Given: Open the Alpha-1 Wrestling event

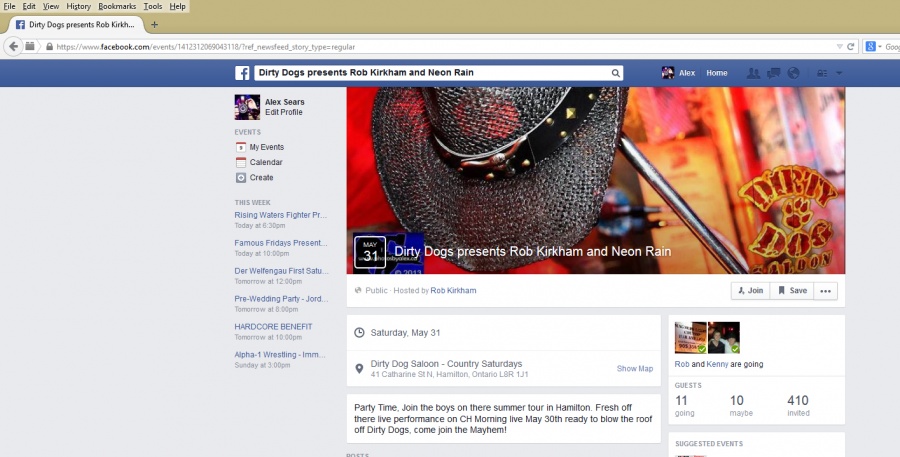Looking at the screenshot, I should (280, 355).
